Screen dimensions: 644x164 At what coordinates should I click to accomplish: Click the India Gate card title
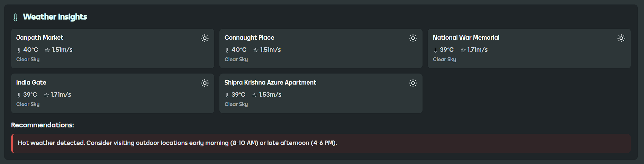[31, 83]
